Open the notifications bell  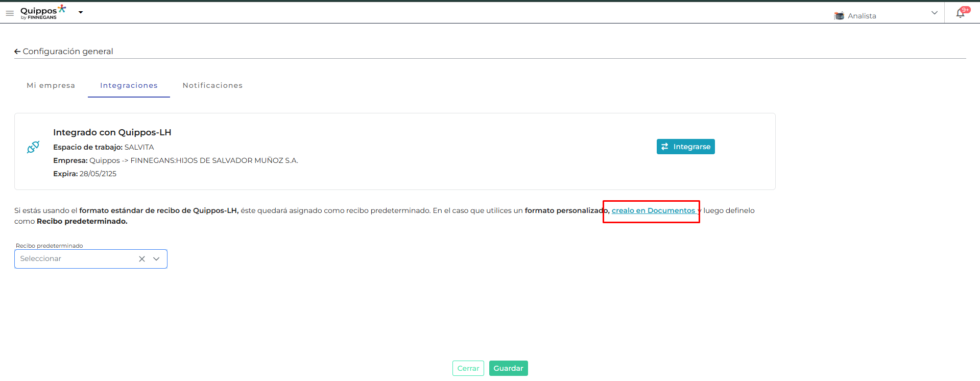tap(961, 13)
